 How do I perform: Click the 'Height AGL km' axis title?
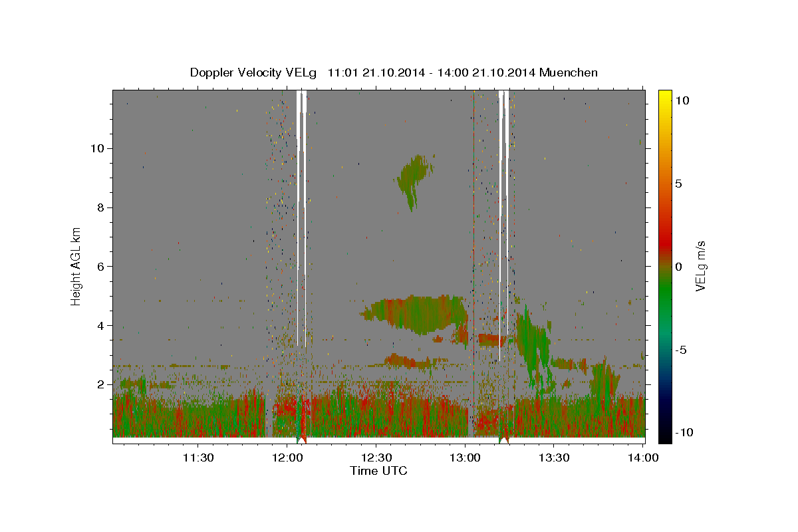coord(76,267)
